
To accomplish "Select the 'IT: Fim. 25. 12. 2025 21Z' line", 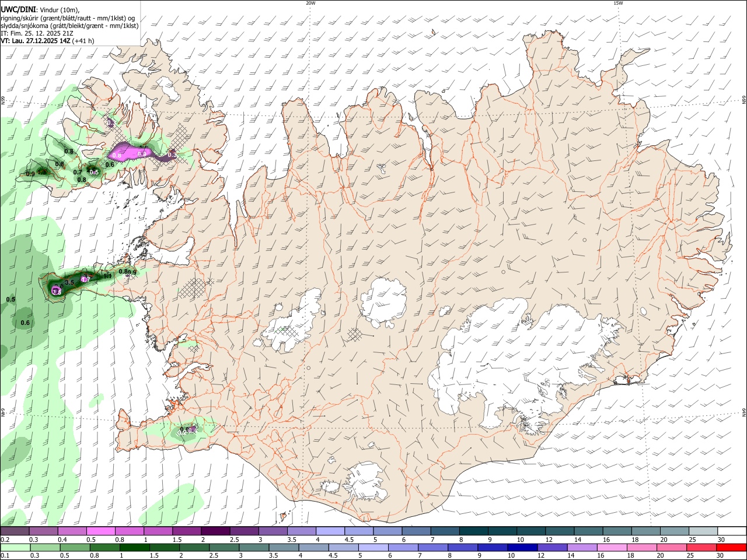I will click(36, 33).
